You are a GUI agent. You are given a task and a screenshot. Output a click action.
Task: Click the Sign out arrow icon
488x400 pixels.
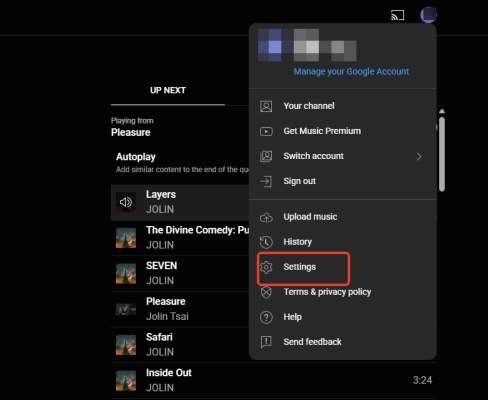[x=266, y=181]
